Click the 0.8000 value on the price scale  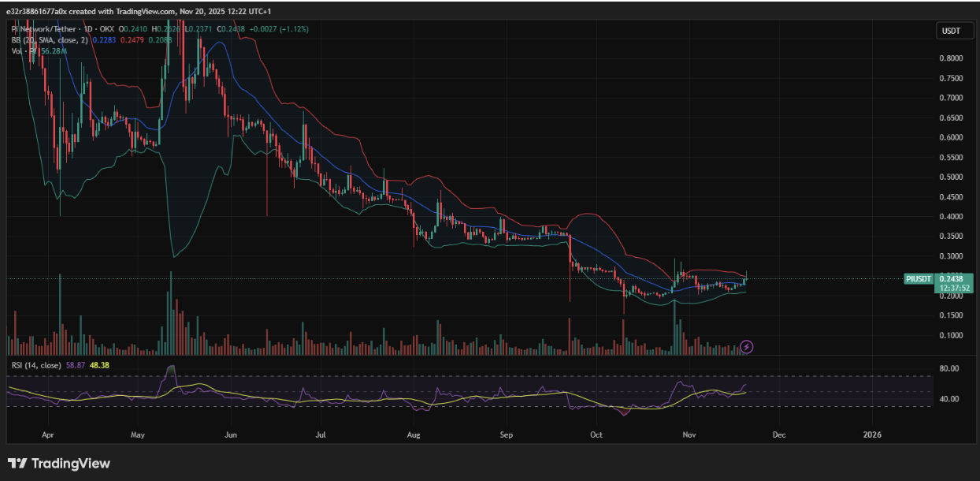coord(952,58)
